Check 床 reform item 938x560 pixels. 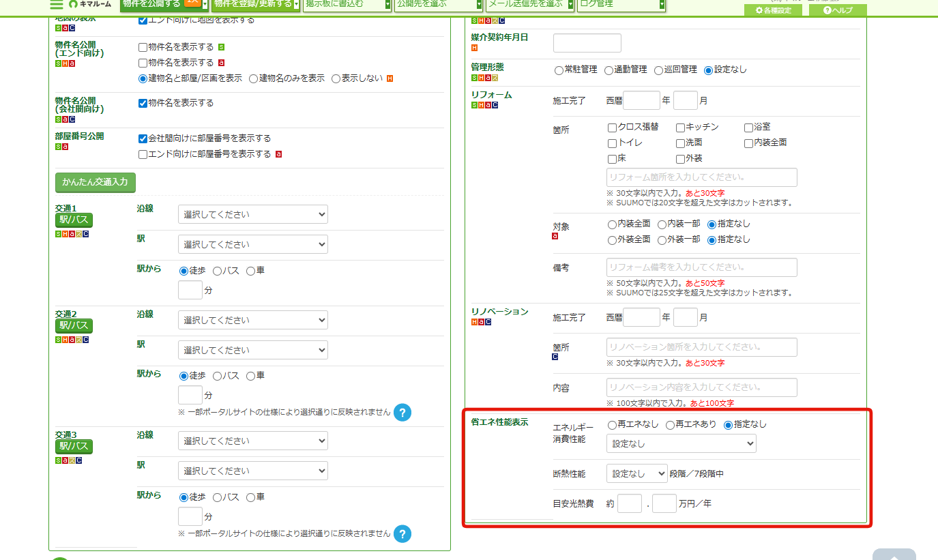click(x=612, y=159)
